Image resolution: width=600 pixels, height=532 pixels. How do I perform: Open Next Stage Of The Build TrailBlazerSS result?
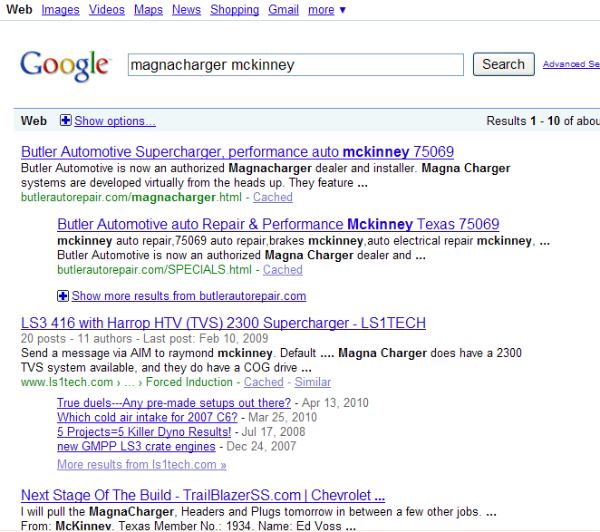tap(202, 495)
